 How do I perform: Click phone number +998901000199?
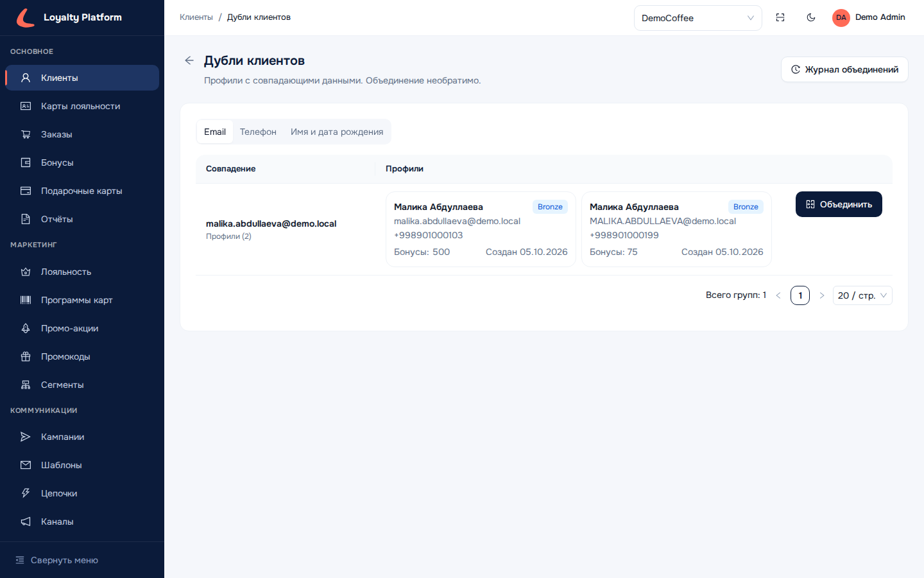pos(624,235)
